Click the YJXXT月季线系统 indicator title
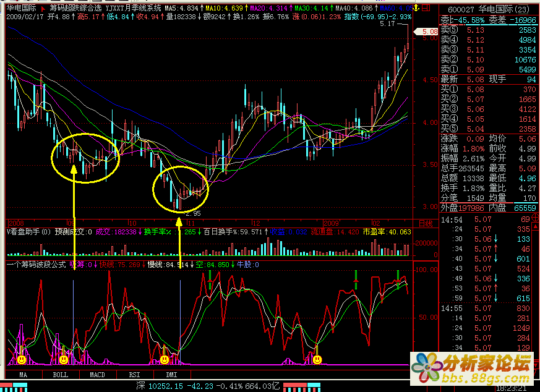 point(134,8)
